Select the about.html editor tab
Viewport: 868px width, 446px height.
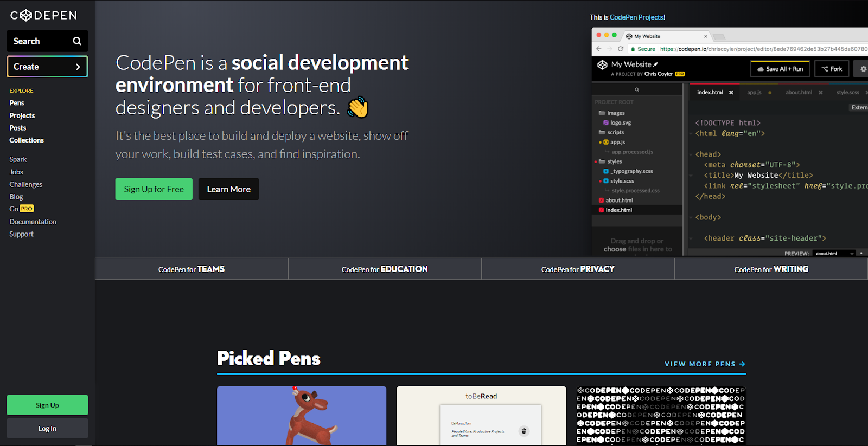(799, 92)
